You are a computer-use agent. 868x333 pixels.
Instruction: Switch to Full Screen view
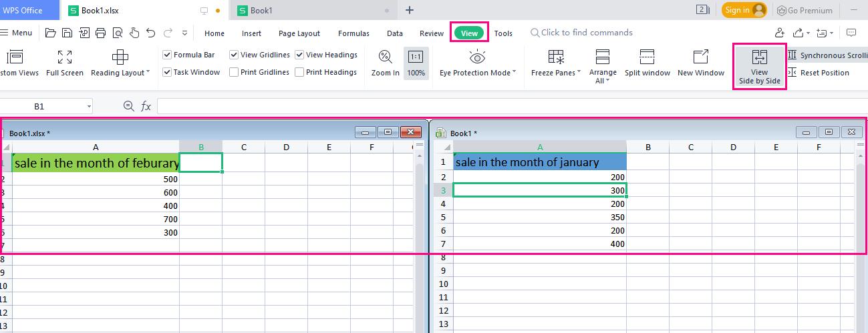tap(65, 64)
